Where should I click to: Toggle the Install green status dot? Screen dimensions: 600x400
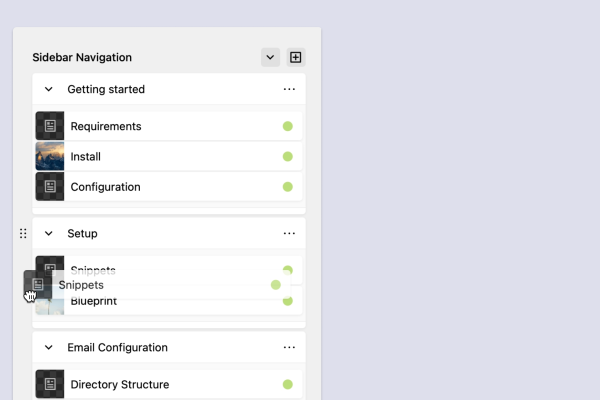[x=287, y=156]
